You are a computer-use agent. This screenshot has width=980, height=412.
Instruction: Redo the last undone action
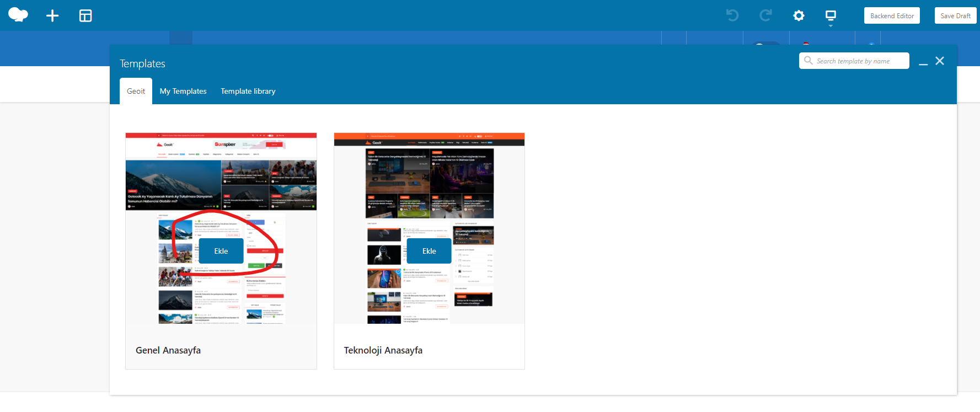pos(765,15)
